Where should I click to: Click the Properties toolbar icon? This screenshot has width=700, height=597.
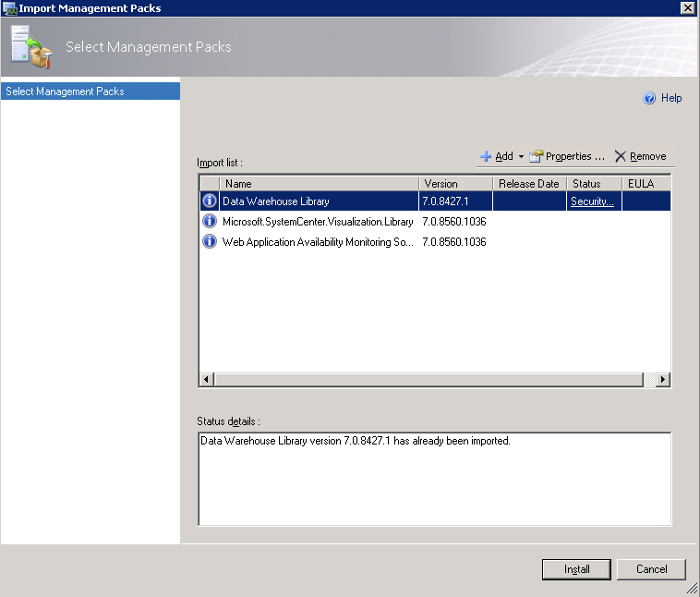pyautogui.click(x=536, y=156)
